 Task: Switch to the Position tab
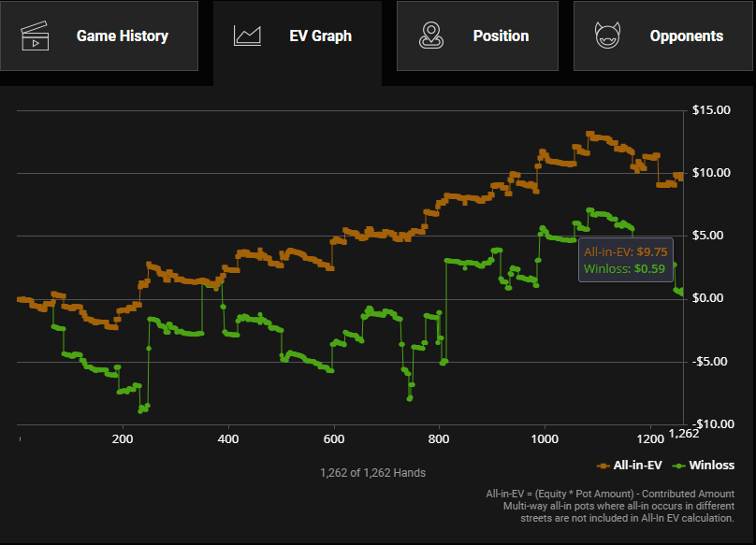[x=477, y=36]
